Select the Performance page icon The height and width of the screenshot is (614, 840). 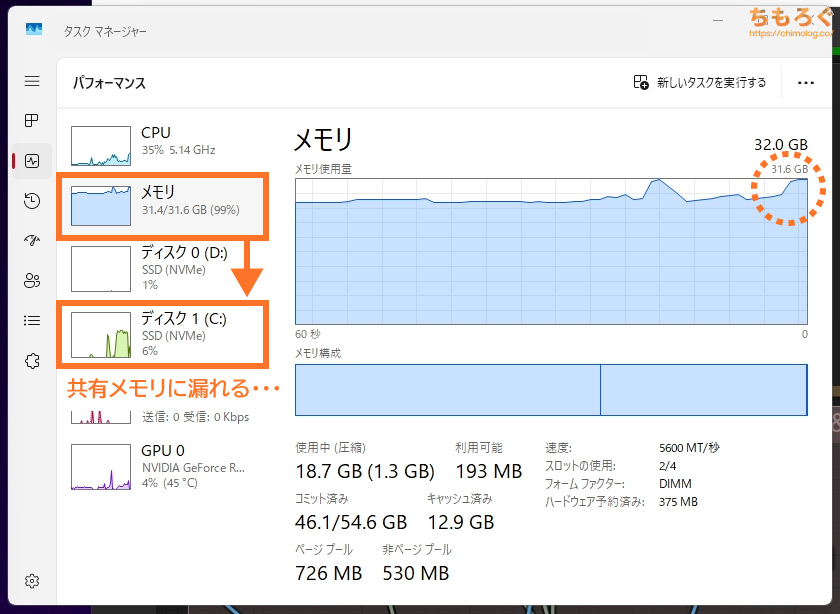[x=32, y=161]
